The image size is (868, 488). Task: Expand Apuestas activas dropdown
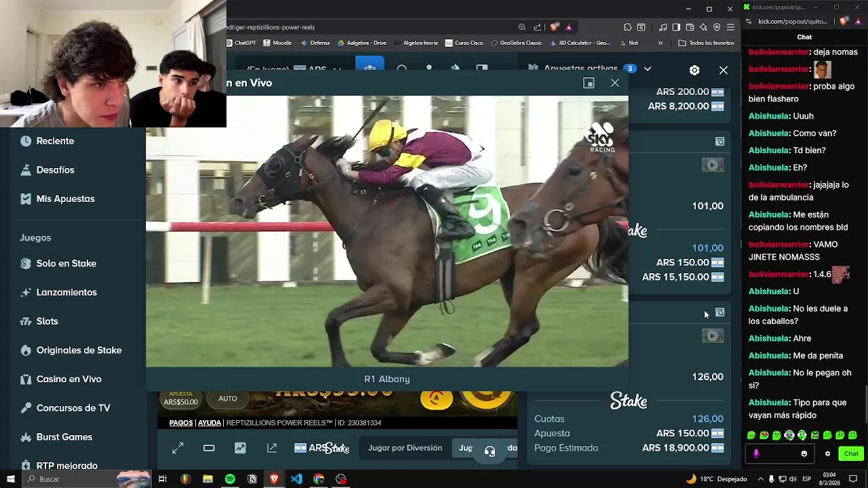tap(648, 68)
